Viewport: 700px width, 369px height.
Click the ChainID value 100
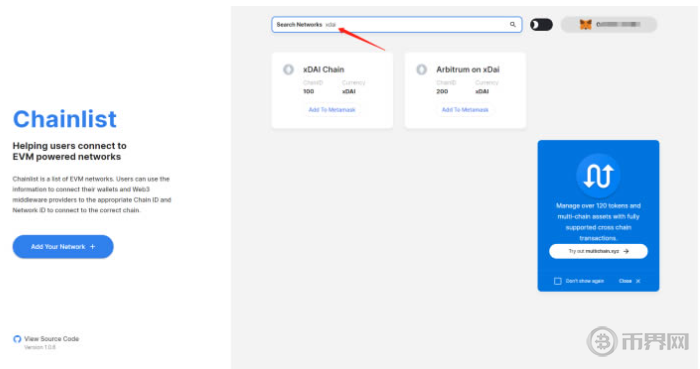(x=308, y=91)
